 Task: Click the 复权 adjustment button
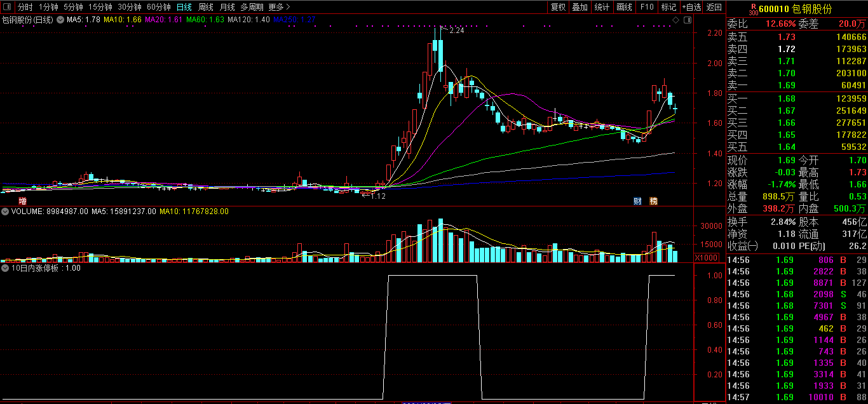pyautogui.click(x=558, y=7)
